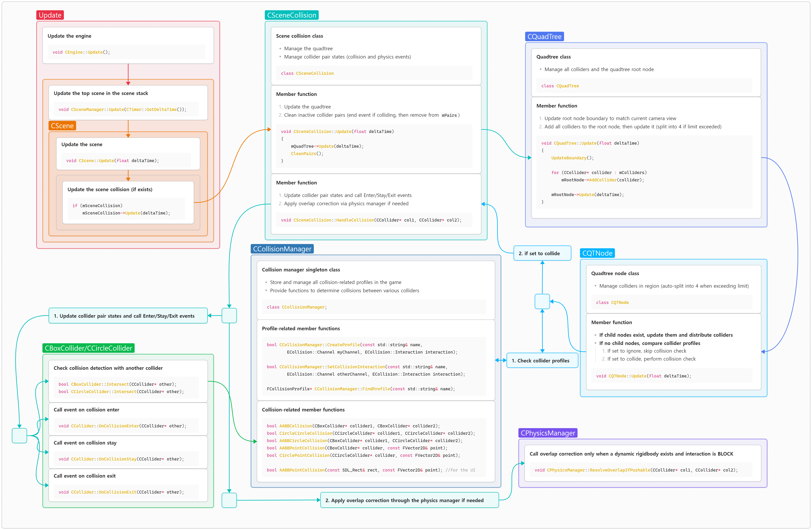This screenshot has width=812, height=530.
Task: Select the green CBoxCollider/CCircleCollider label
Action: [x=88, y=348]
